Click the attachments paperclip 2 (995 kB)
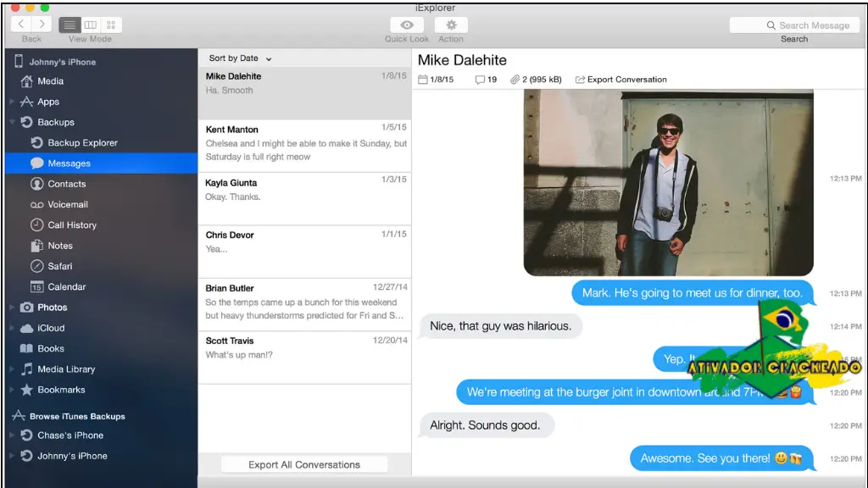Image resolution: width=868 pixels, height=488 pixels. tap(536, 80)
